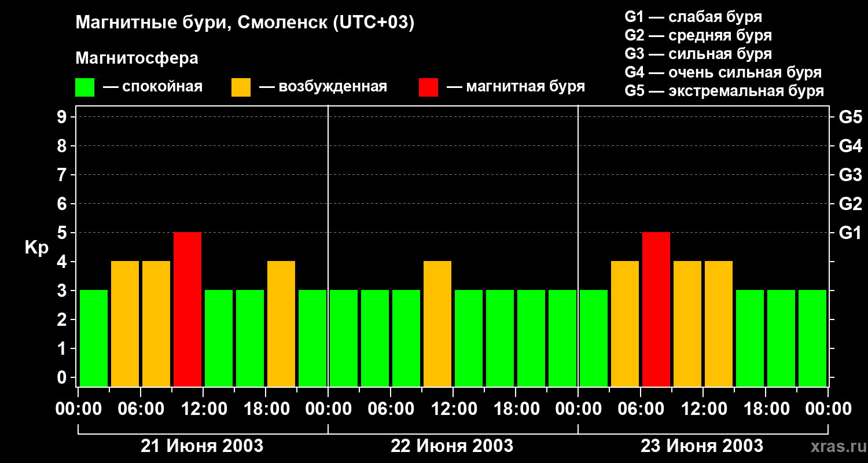Click the green 15:00–18:00 bar on 23 June
The height and width of the screenshot is (463, 868).
click(x=750, y=338)
